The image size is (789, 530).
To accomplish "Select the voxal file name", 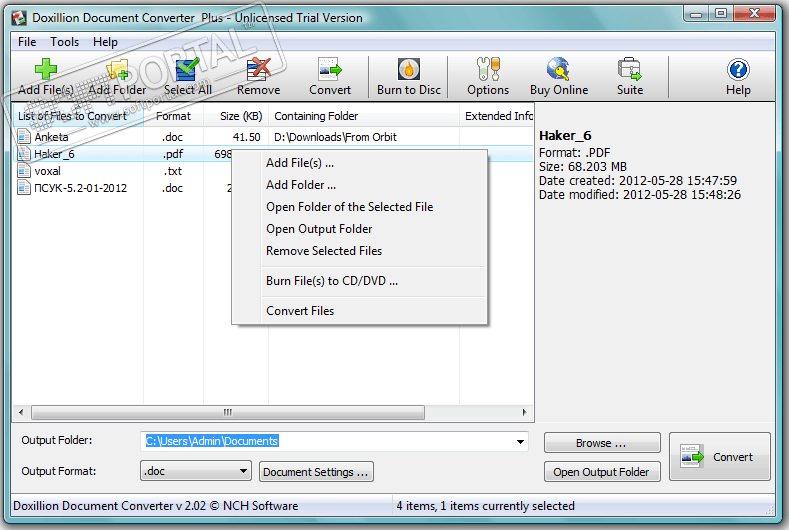I will (x=47, y=171).
